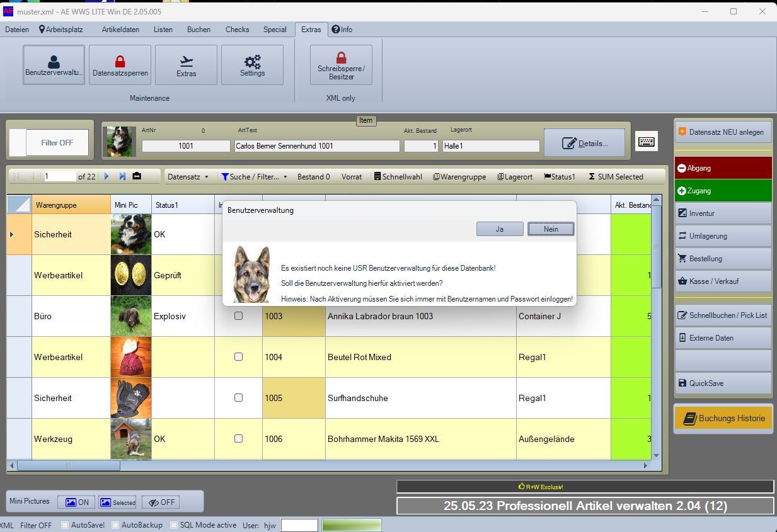Check the box in row 1003

(x=238, y=316)
